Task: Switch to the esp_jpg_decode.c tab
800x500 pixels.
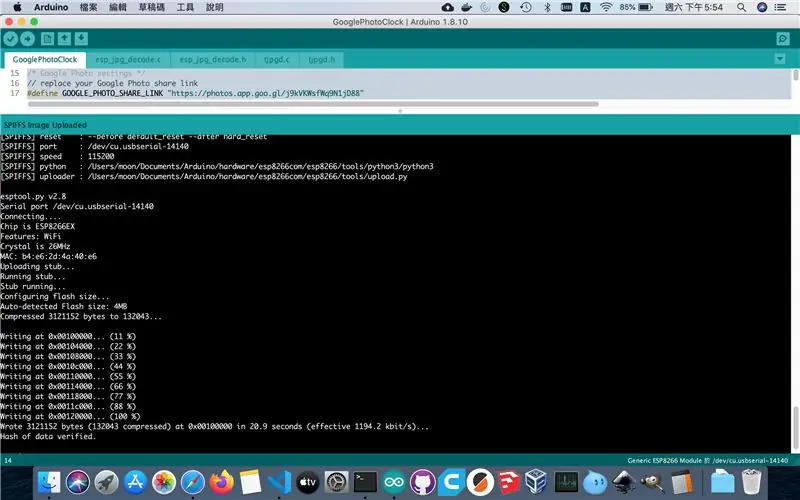Action: [x=128, y=60]
